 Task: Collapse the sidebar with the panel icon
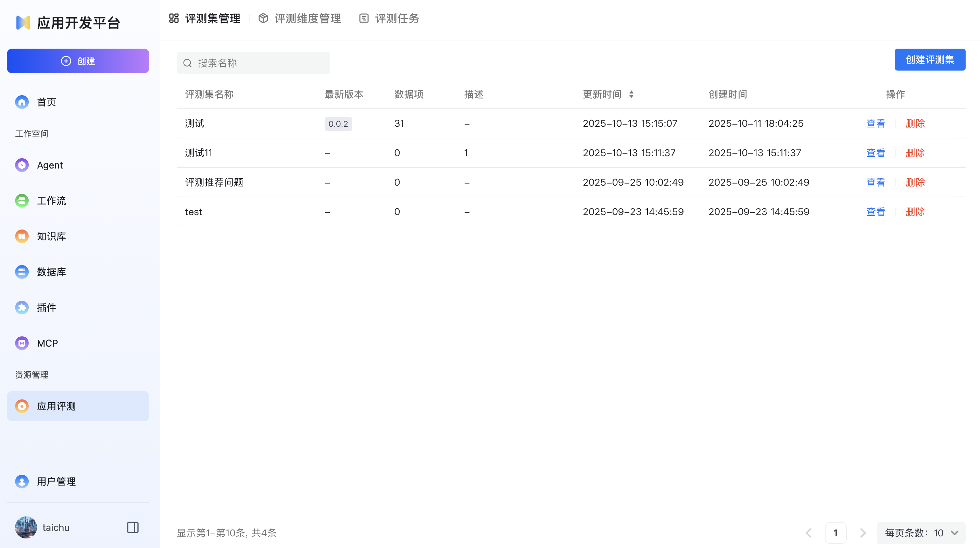133,527
